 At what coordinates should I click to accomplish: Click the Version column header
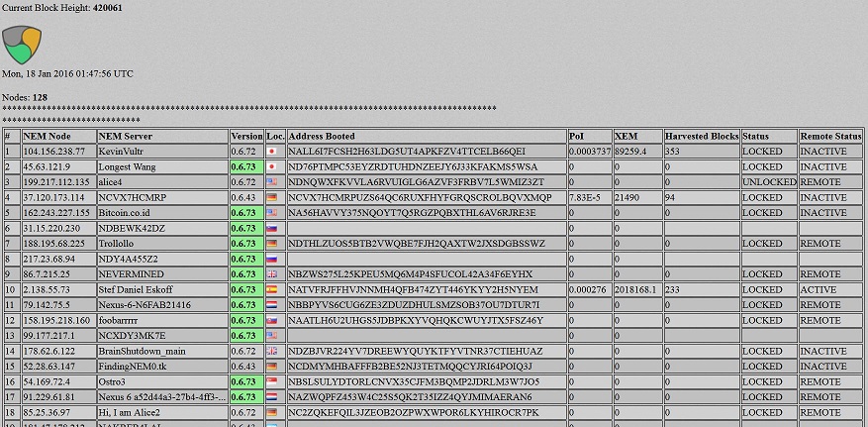[x=246, y=137]
